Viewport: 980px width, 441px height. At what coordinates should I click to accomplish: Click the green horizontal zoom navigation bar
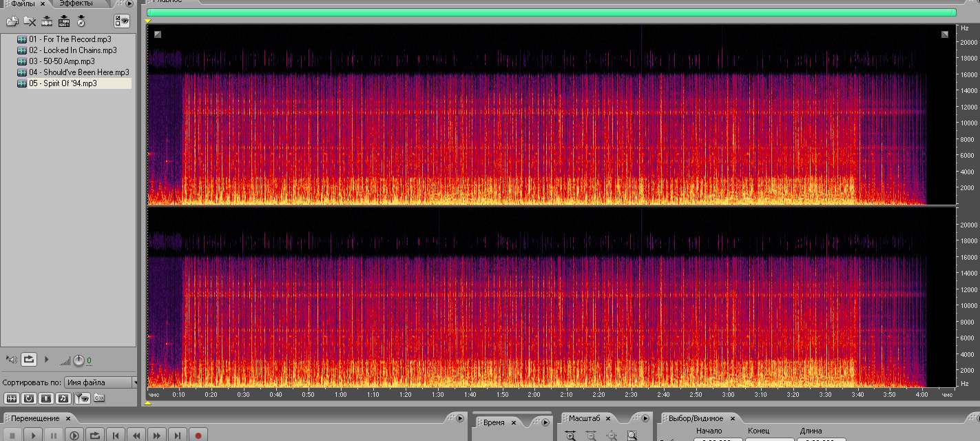[552, 12]
